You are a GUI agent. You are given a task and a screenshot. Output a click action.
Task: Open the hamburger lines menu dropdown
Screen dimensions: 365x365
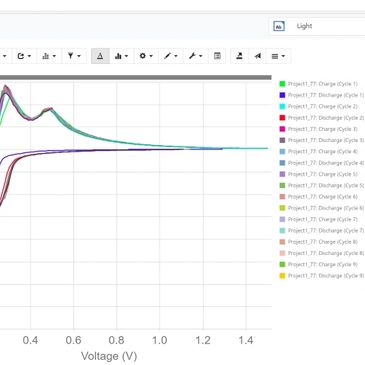[x=279, y=56]
